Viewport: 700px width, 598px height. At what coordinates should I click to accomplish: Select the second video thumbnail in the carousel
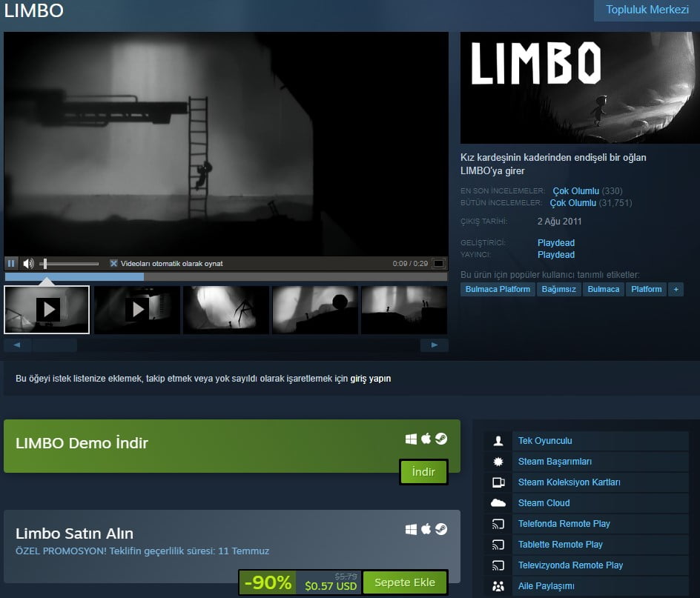pyautogui.click(x=136, y=310)
